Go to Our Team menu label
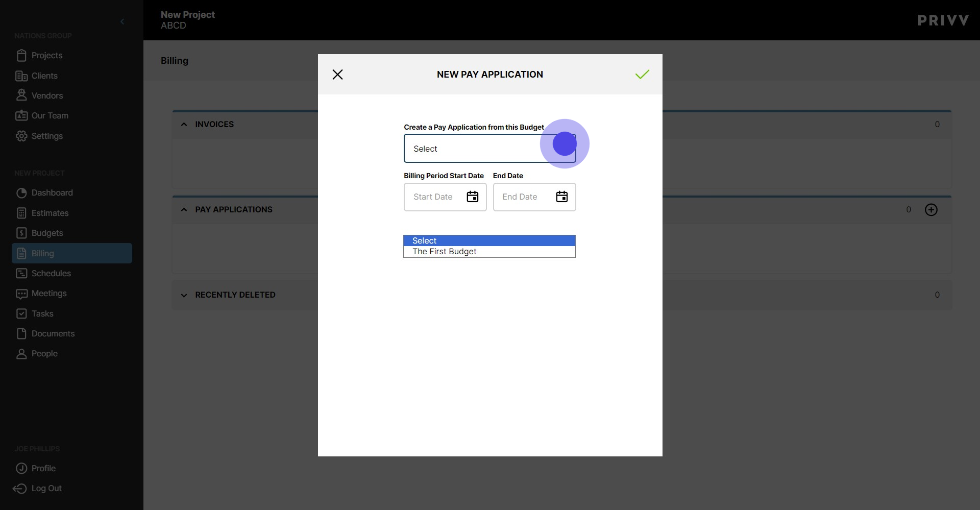Image resolution: width=980 pixels, height=510 pixels. tap(50, 115)
